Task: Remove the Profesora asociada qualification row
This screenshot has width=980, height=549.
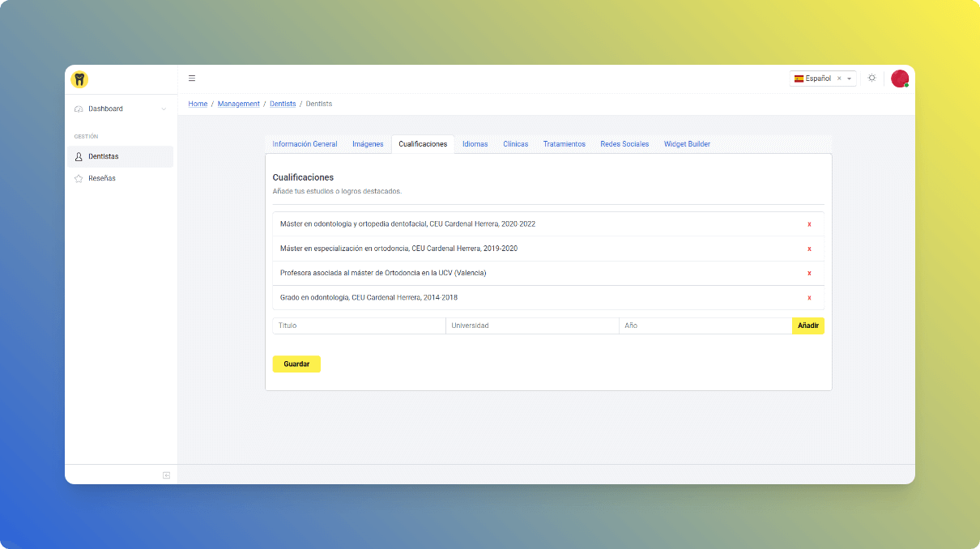Action: click(809, 274)
